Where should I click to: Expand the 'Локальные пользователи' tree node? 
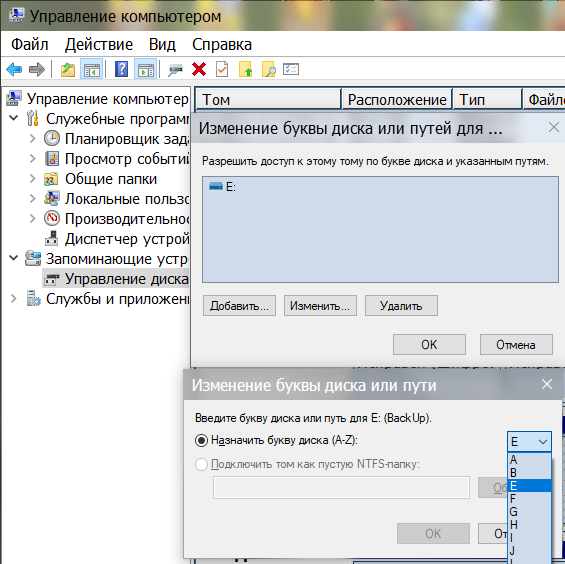[32, 199]
